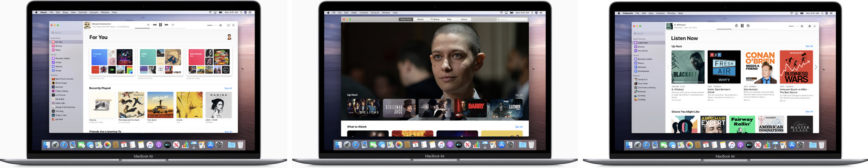
Task: Open Controls menu in Music menu bar
Action: tap(83, 13)
